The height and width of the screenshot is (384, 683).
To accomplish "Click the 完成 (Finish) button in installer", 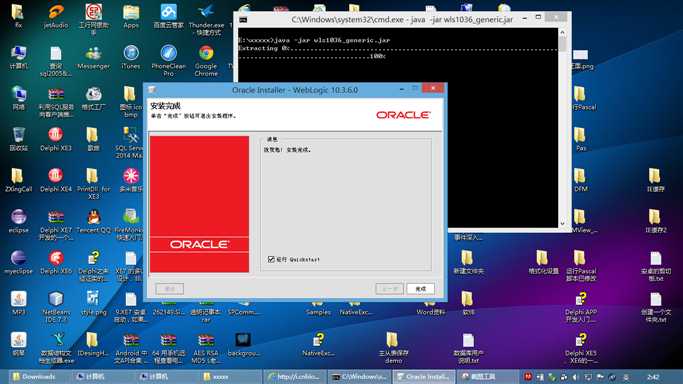I will (x=420, y=289).
